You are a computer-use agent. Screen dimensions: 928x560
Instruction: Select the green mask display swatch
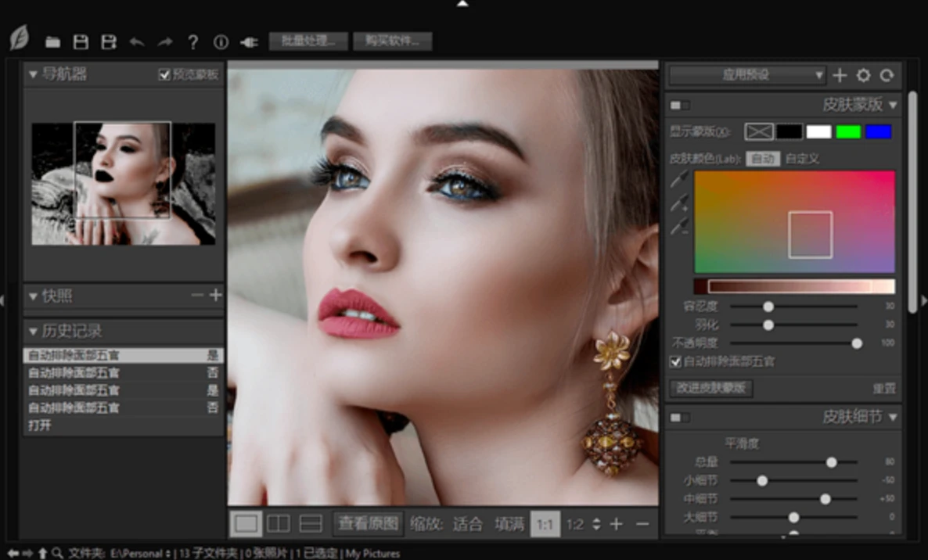(x=847, y=131)
